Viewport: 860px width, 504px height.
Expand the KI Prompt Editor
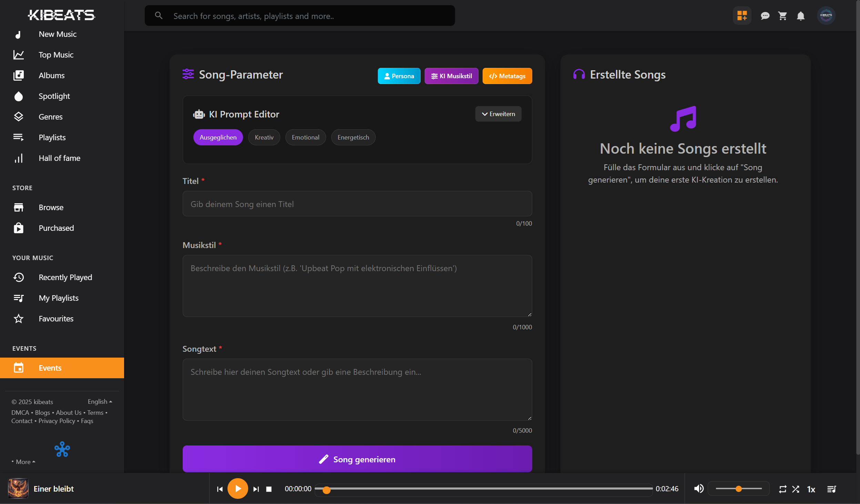coord(498,114)
